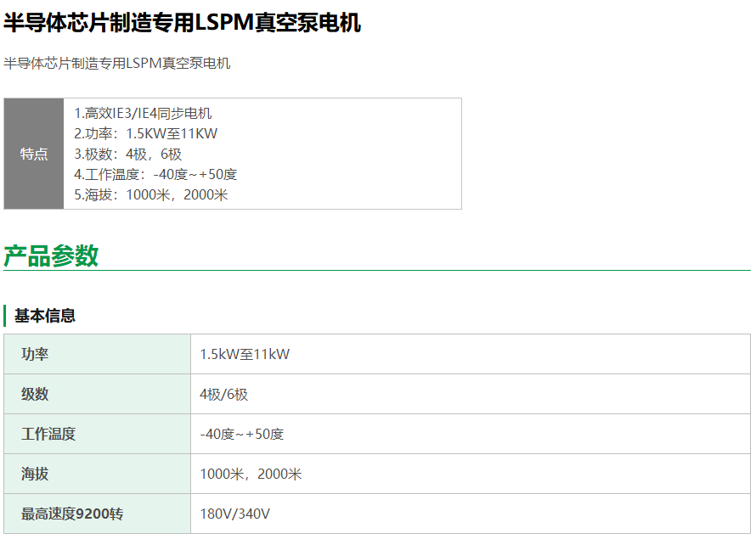This screenshot has height=556, width=756.
Task: Click feature line 3.极数：4极，6极
Action: 128,154
